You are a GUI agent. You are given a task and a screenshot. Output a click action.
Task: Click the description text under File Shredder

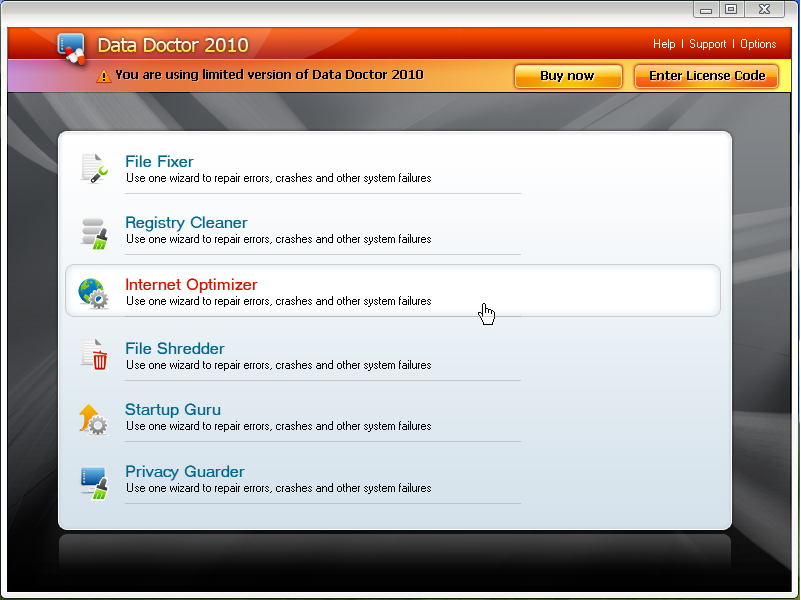tap(278, 365)
